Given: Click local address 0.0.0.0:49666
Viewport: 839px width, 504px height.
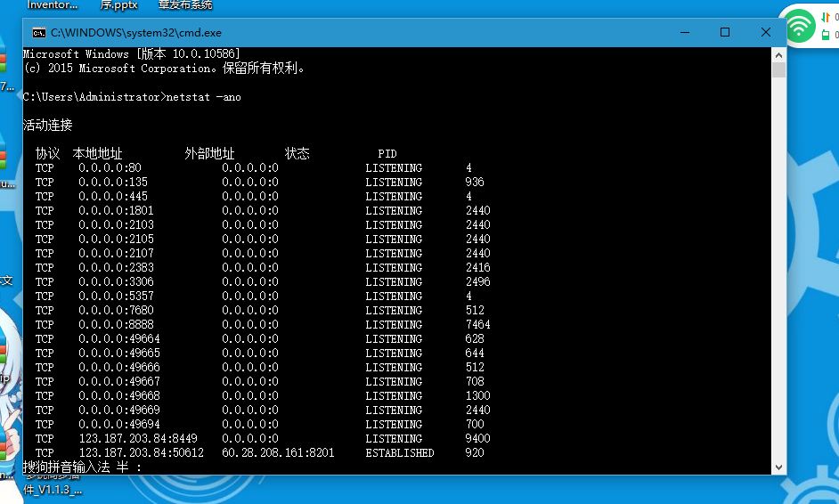Looking at the screenshot, I should pos(119,368).
